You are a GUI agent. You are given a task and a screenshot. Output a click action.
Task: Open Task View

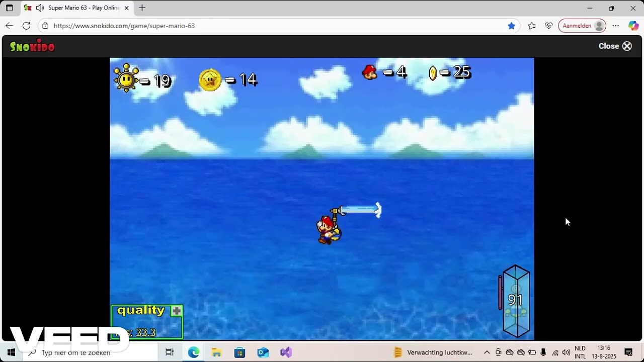(170, 352)
